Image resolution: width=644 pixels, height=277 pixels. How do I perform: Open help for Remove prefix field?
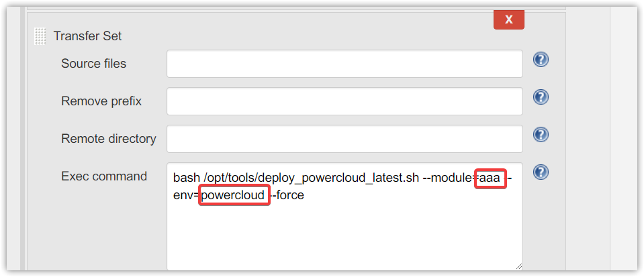541,97
